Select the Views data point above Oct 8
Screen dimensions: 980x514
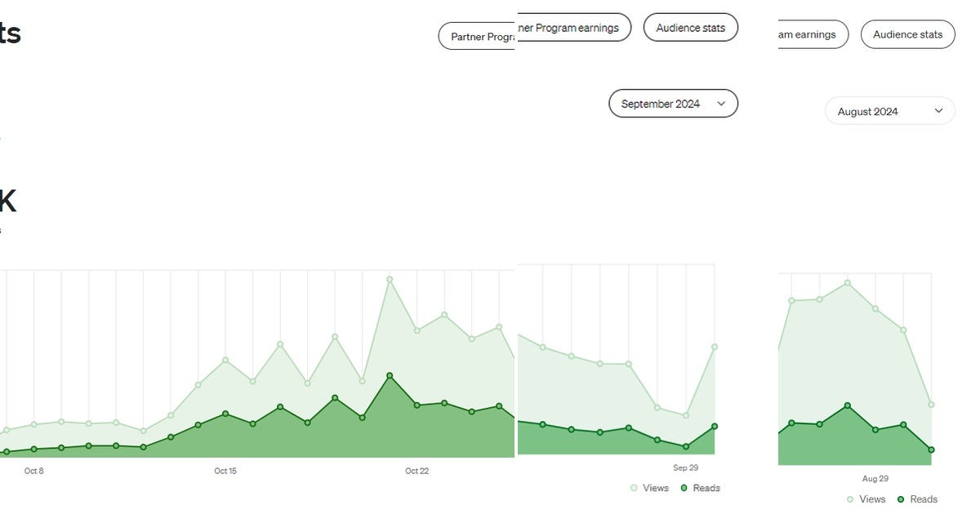pyautogui.click(x=32, y=423)
